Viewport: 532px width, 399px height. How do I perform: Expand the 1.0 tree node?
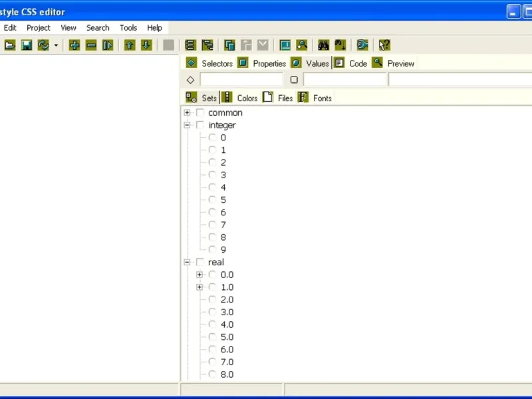[x=199, y=287]
